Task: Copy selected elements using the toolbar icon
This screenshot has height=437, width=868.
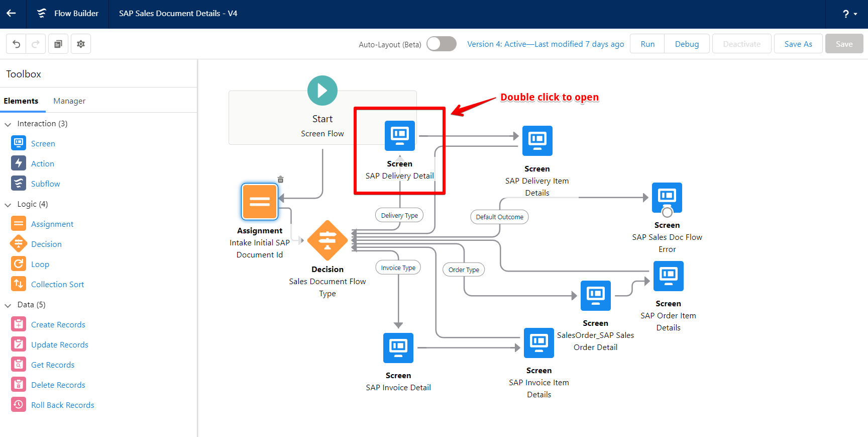Action: pos(58,44)
